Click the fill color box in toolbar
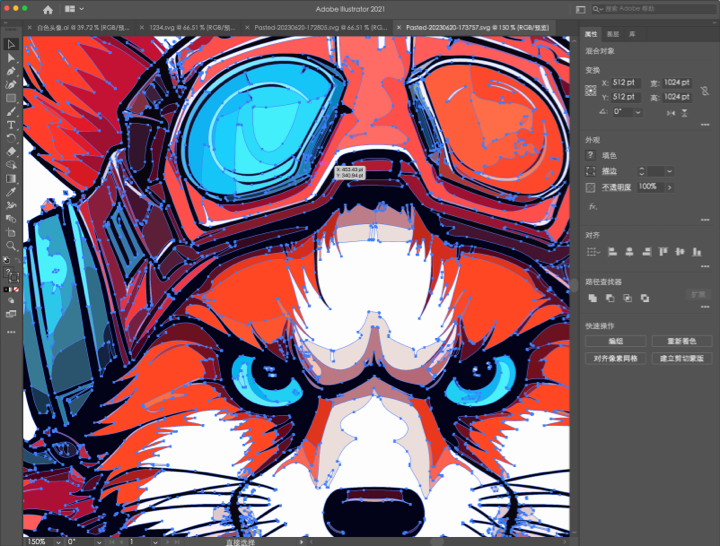Screen dimensions: 720x546 click(8, 272)
